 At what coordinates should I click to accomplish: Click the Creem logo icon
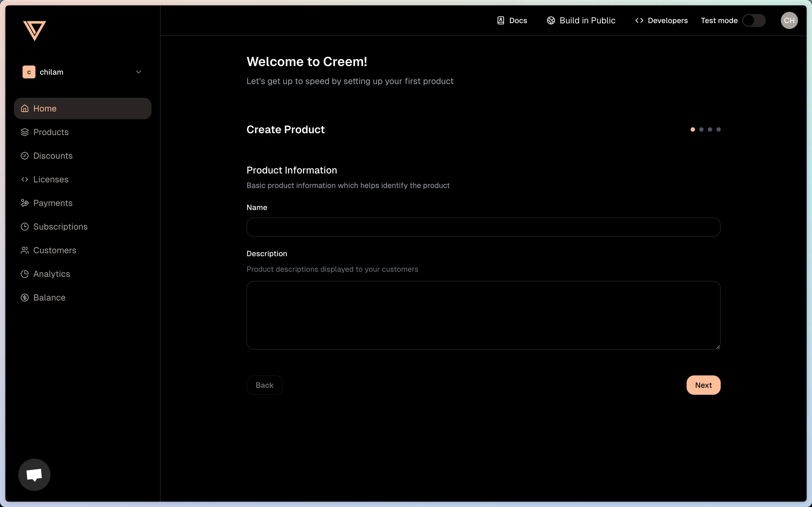coord(35,31)
